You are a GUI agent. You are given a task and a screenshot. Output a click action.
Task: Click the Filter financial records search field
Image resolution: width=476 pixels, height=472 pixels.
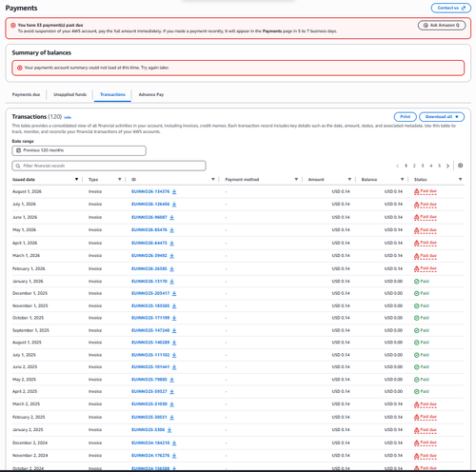(x=109, y=166)
